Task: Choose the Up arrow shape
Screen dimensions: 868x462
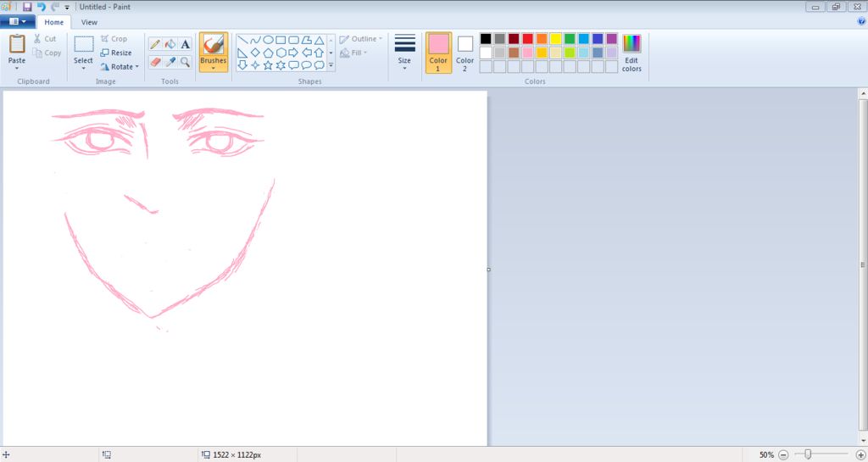Action: point(319,53)
